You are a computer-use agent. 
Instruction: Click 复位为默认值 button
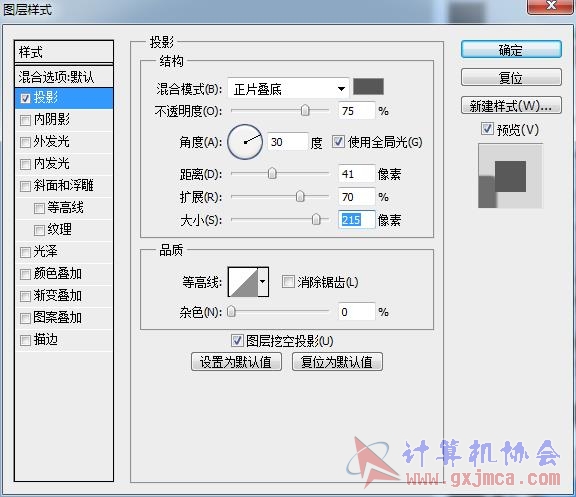pyautogui.click(x=337, y=362)
